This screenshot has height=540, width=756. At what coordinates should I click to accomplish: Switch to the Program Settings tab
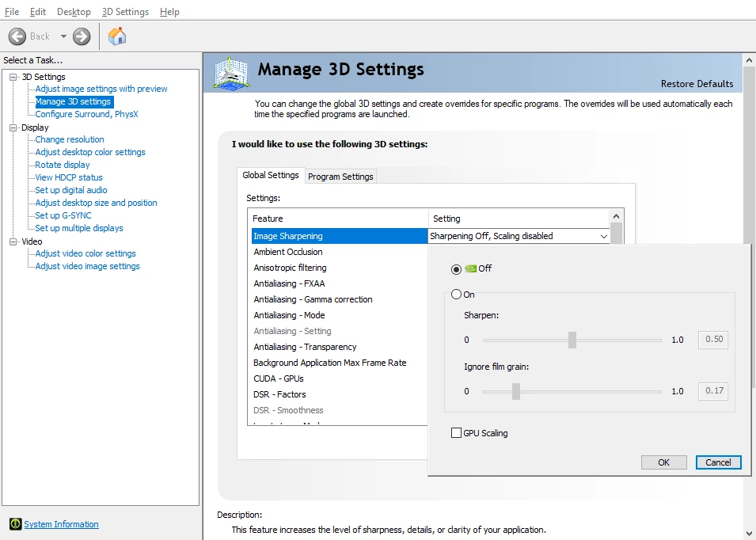(340, 177)
